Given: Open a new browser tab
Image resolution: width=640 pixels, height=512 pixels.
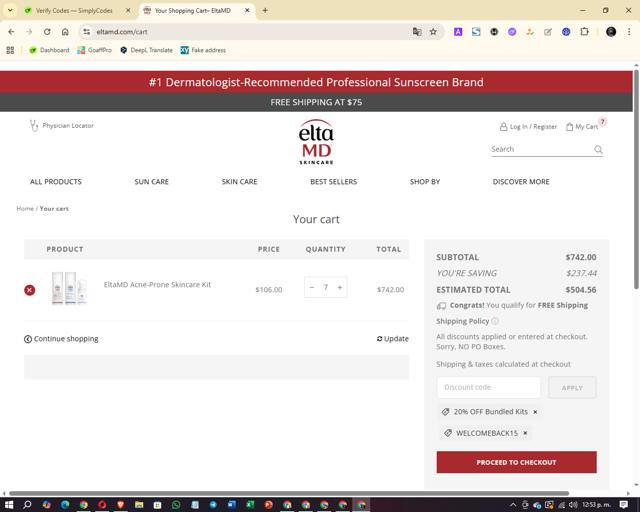Looking at the screenshot, I should click(x=265, y=11).
